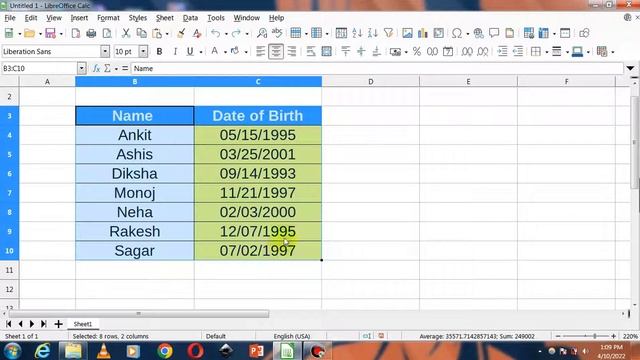Open the Tools menu
Viewport: 640px width, 360px height.
216,18
